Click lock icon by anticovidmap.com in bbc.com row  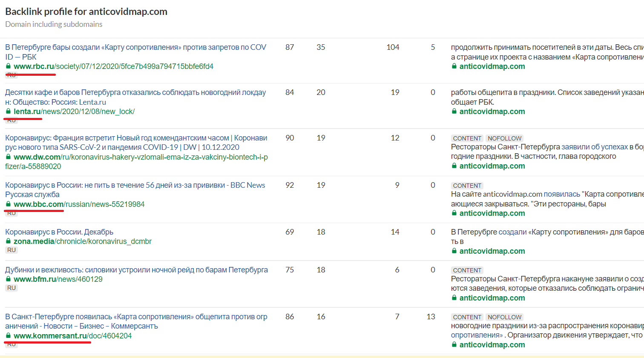(454, 213)
